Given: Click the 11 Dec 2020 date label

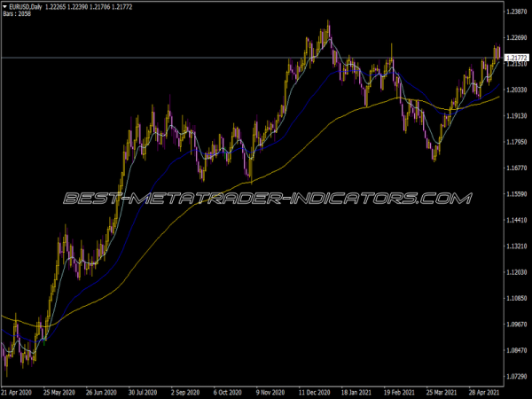Looking at the screenshot, I should pyautogui.click(x=315, y=391).
